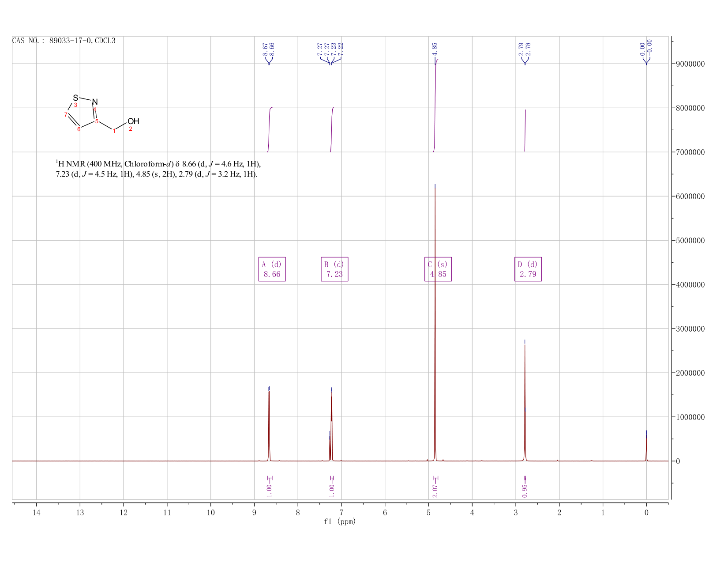
Task: Click the 4.85 peak label at top
Action: pos(435,49)
